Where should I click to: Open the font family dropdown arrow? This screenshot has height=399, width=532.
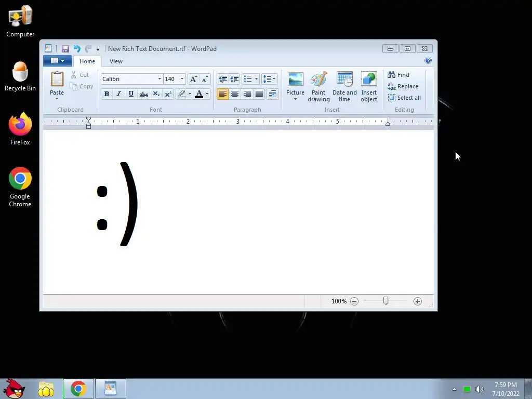click(x=160, y=79)
